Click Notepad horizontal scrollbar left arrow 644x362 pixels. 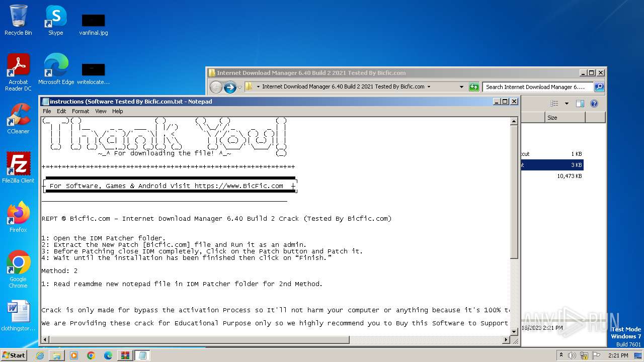click(x=45, y=340)
